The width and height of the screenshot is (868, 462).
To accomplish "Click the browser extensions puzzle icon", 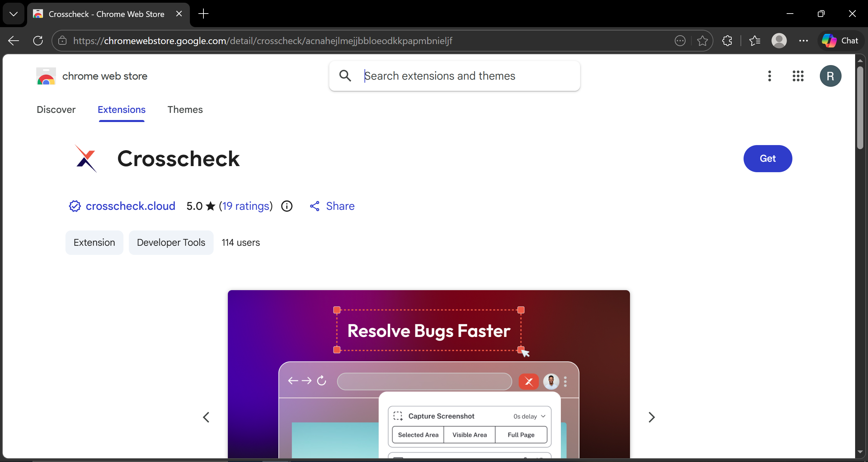I will coord(727,41).
